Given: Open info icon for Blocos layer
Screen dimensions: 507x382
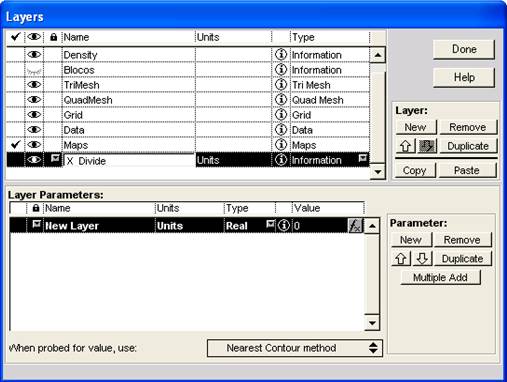Looking at the screenshot, I should point(281,70).
